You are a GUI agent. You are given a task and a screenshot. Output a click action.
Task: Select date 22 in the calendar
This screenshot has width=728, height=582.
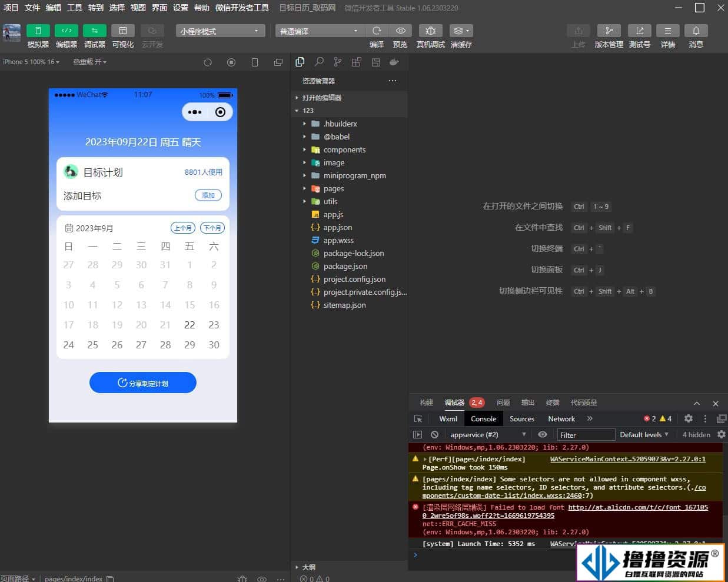[x=190, y=325]
